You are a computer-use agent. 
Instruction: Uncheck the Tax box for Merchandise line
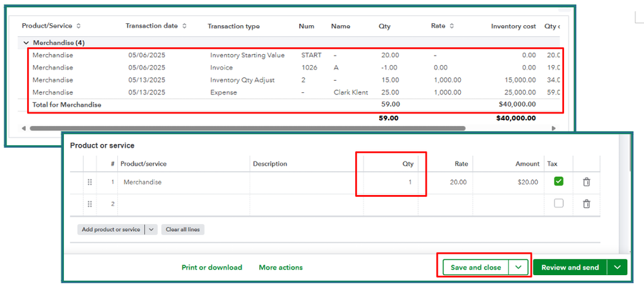[x=558, y=181]
